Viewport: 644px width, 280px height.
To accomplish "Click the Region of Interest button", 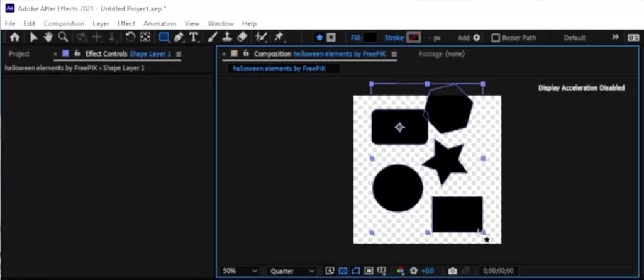I will click(369, 271).
